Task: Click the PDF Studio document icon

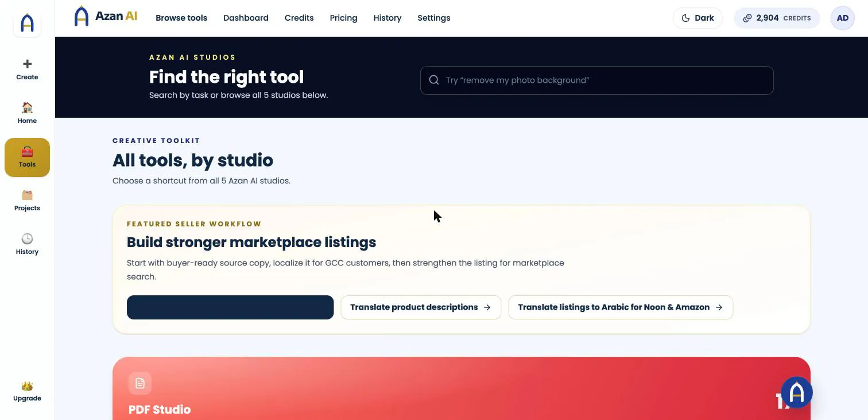Action: [x=140, y=383]
